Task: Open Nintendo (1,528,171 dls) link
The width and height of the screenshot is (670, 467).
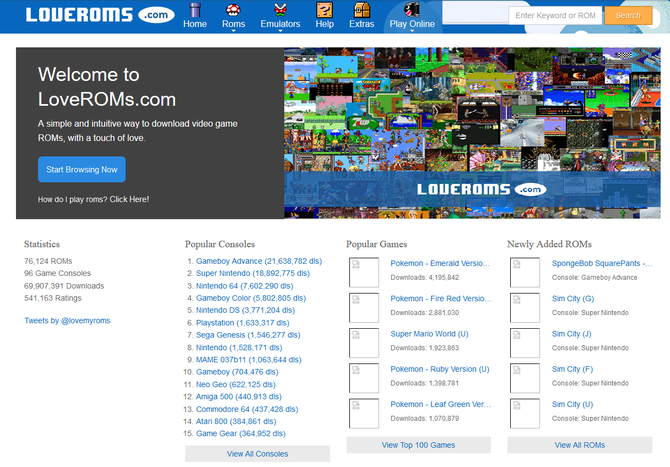Action: (x=239, y=347)
